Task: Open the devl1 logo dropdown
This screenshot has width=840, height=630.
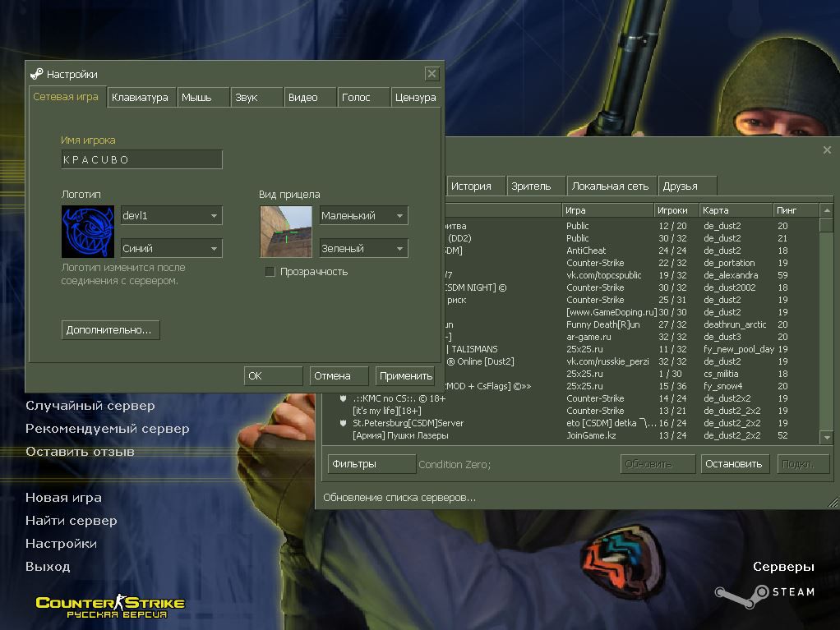Action: pyautogui.click(x=214, y=216)
